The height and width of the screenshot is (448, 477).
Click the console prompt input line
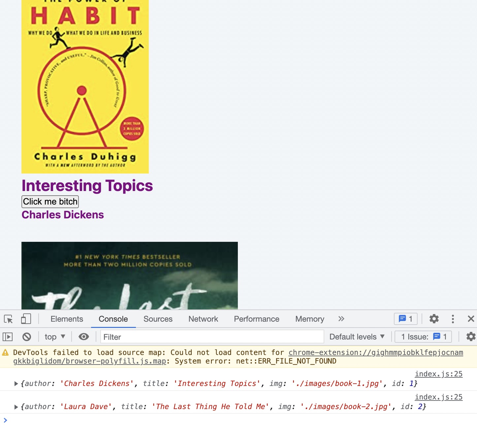[238, 420]
